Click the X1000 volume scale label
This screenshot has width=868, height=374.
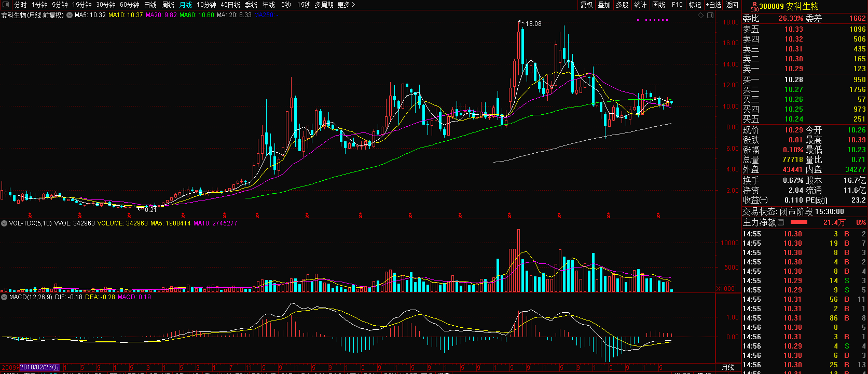(x=726, y=288)
